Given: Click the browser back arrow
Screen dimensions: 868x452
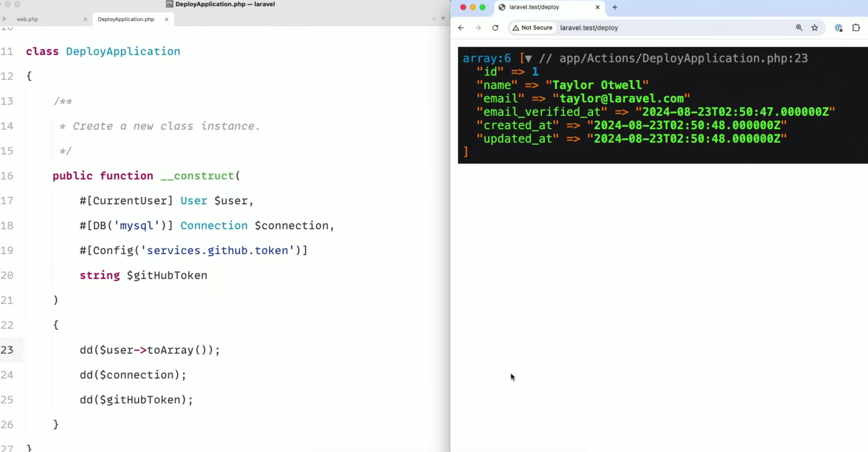Looking at the screenshot, I should point(461,28).
